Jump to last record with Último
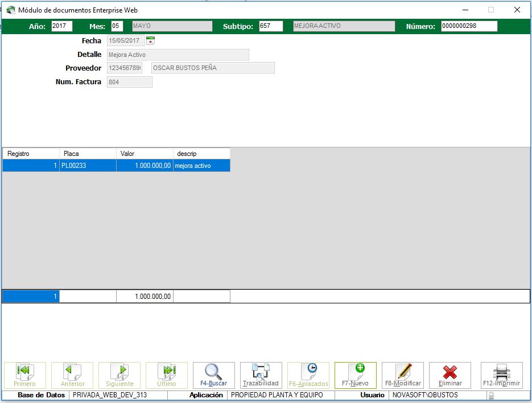532x403 pixels. (167, 375)
